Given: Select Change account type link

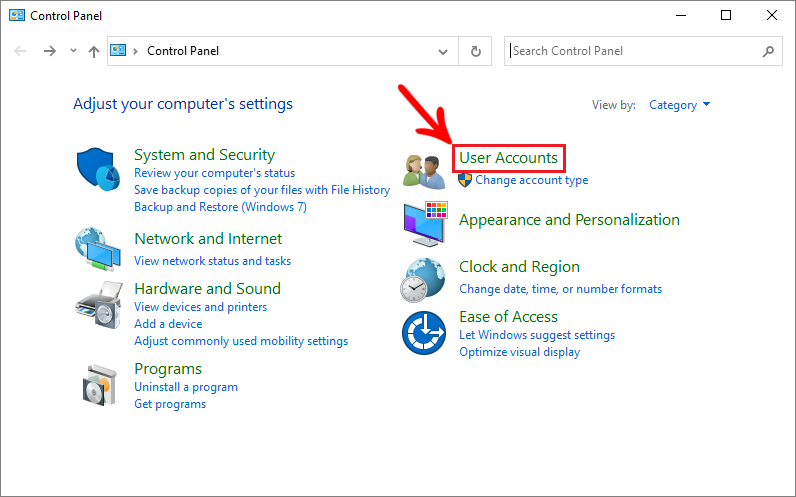Looking at the screenshot, I should (532, 180).
